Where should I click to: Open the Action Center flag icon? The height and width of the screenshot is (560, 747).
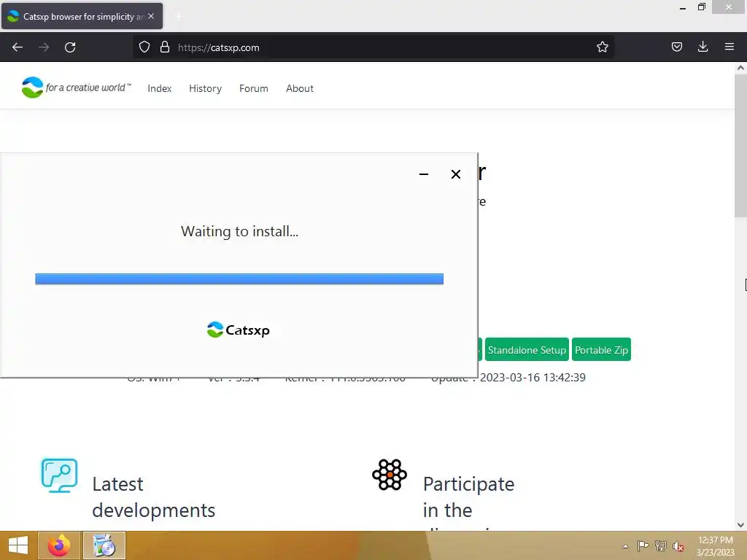click(643, 545)
